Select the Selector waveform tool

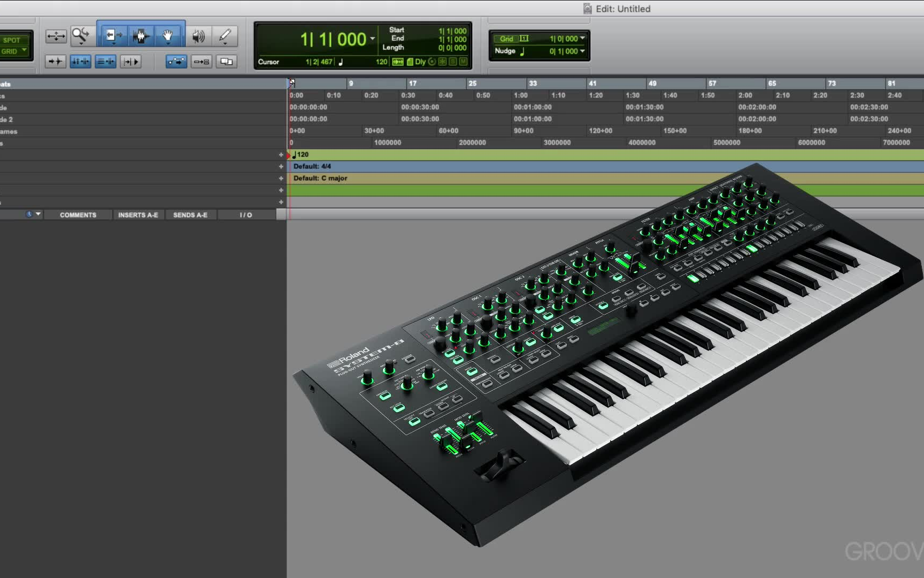[x=141, y=36]
